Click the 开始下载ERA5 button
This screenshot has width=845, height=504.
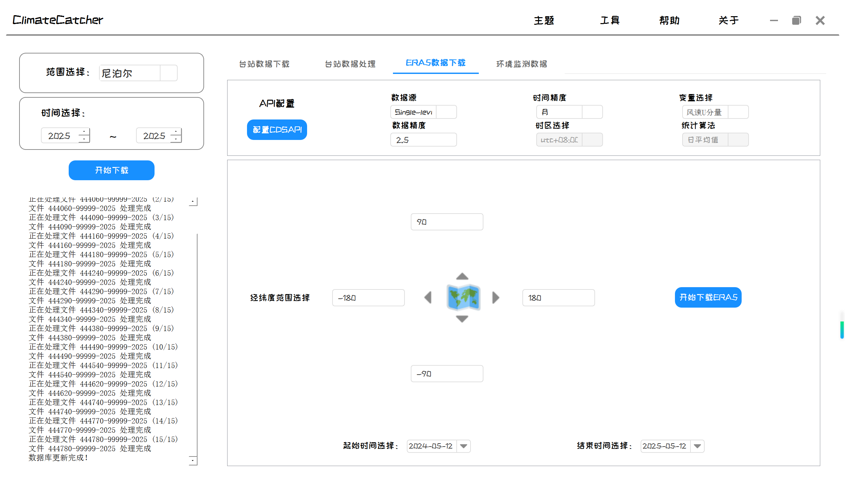tap(708, 297)
